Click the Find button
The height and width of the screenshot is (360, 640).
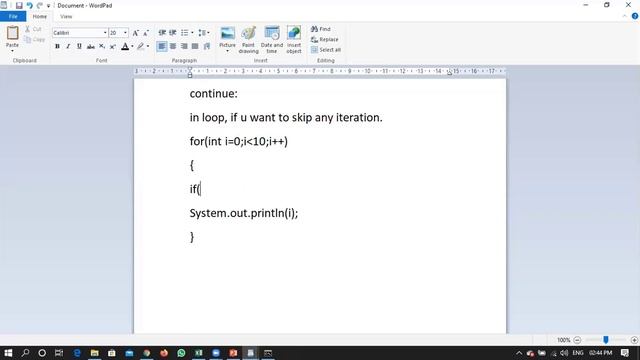tap(321, 29)
